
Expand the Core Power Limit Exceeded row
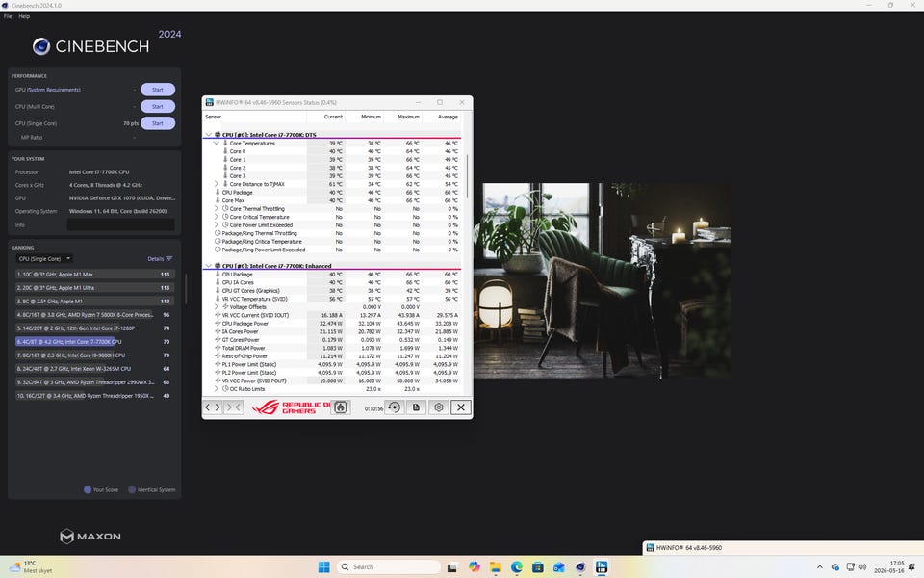217,224
